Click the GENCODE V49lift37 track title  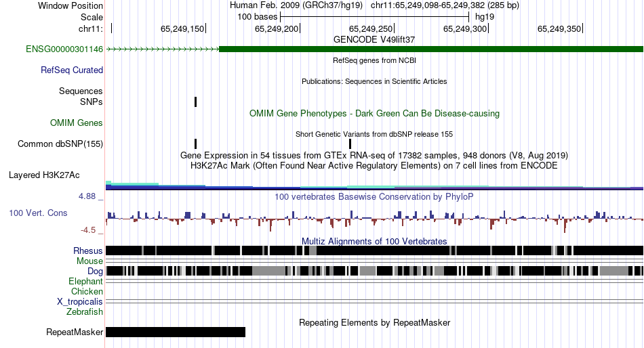pyautogui.click(x=374, y=40)
